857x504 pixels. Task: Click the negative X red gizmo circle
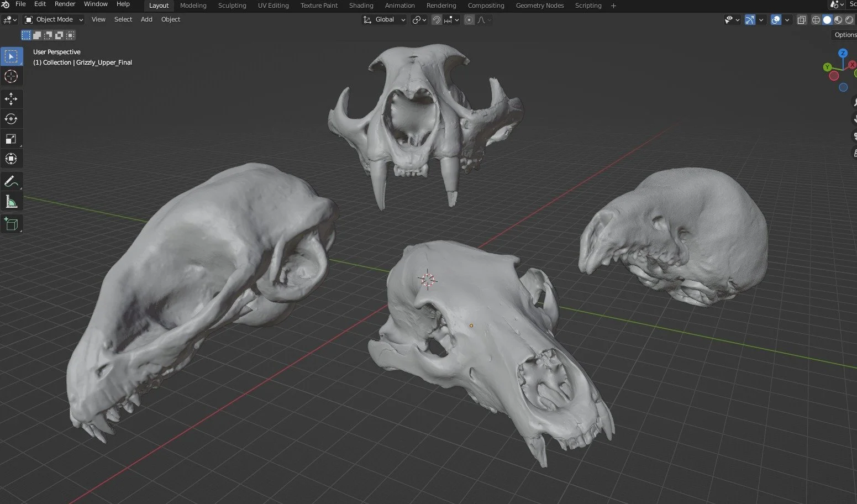834,76
